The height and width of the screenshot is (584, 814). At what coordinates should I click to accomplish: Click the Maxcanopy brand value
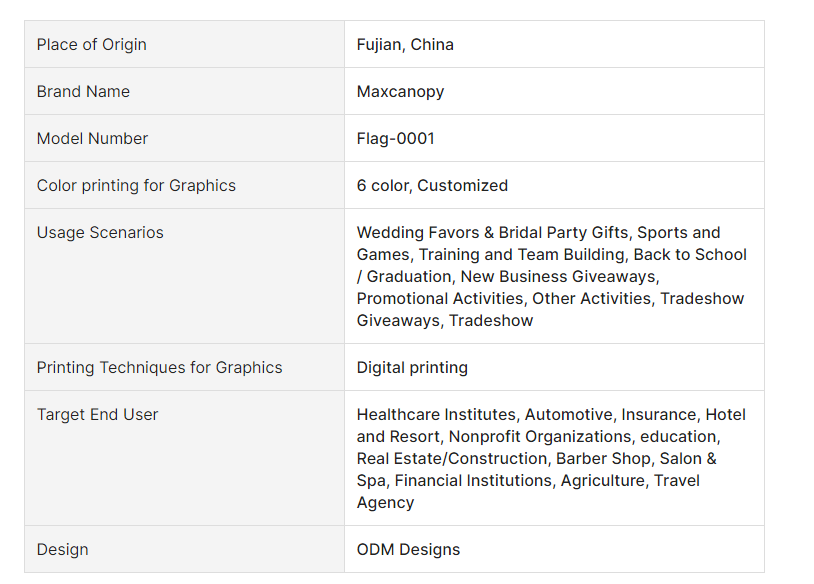coord(400,92)
